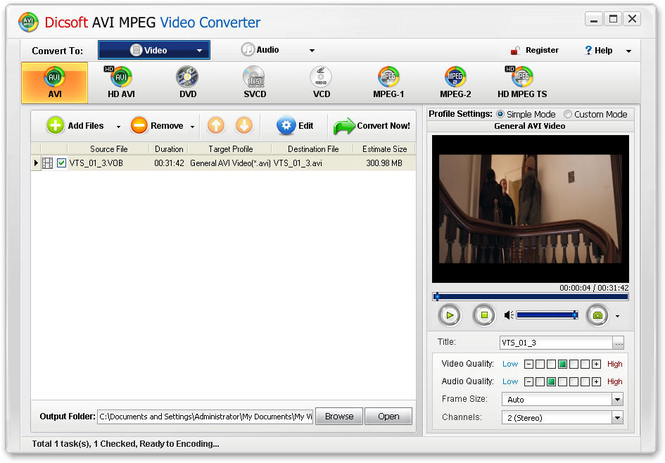Click the orange Remove minus icon
The image size is (665, 463).
click(x=139, y=126)
